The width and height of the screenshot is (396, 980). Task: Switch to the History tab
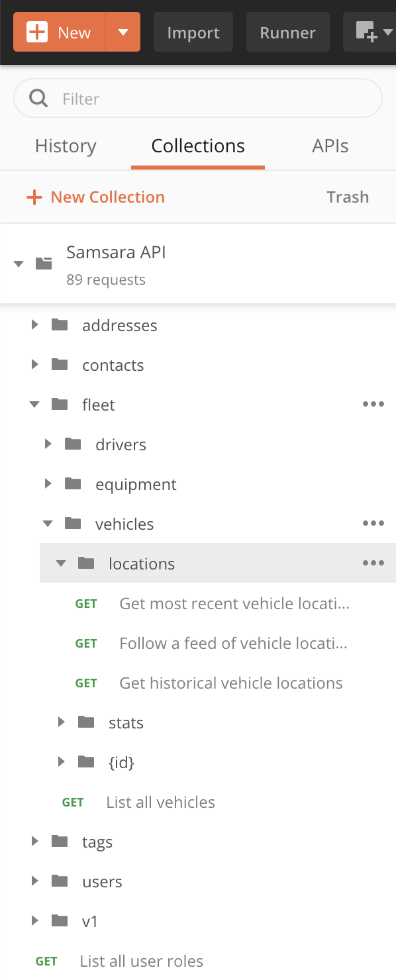(x=66, y=146)
